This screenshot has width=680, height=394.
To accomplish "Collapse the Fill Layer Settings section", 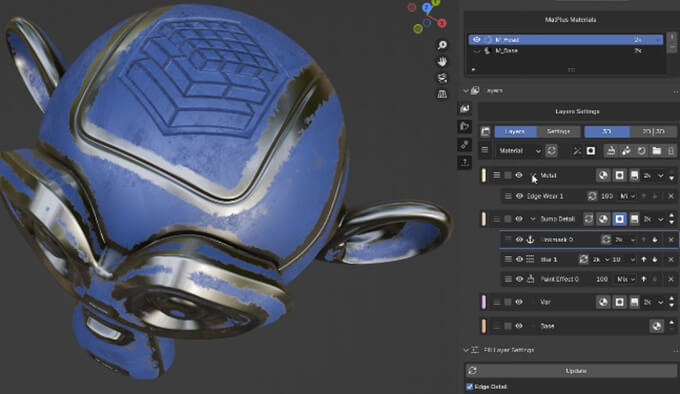I will click(466, 350).
